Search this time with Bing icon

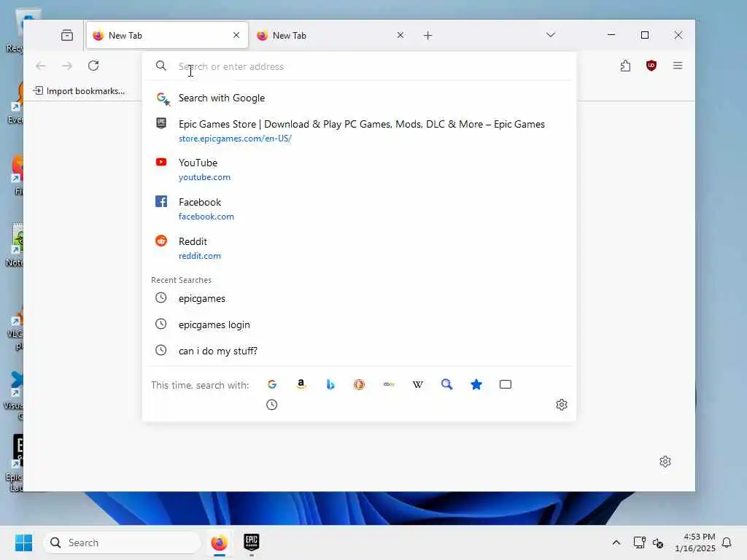tap(330, 384)
